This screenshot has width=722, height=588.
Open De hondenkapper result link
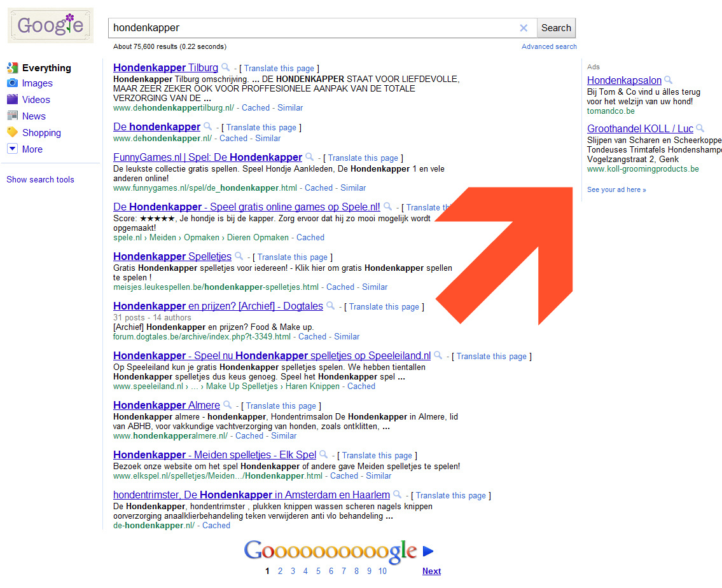click(x=156, y=126)
